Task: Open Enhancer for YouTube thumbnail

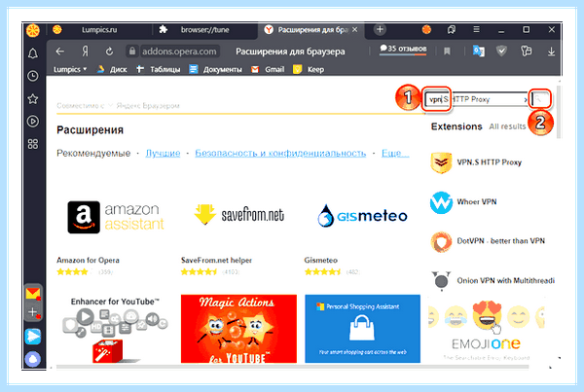Action: pos(115,329)
